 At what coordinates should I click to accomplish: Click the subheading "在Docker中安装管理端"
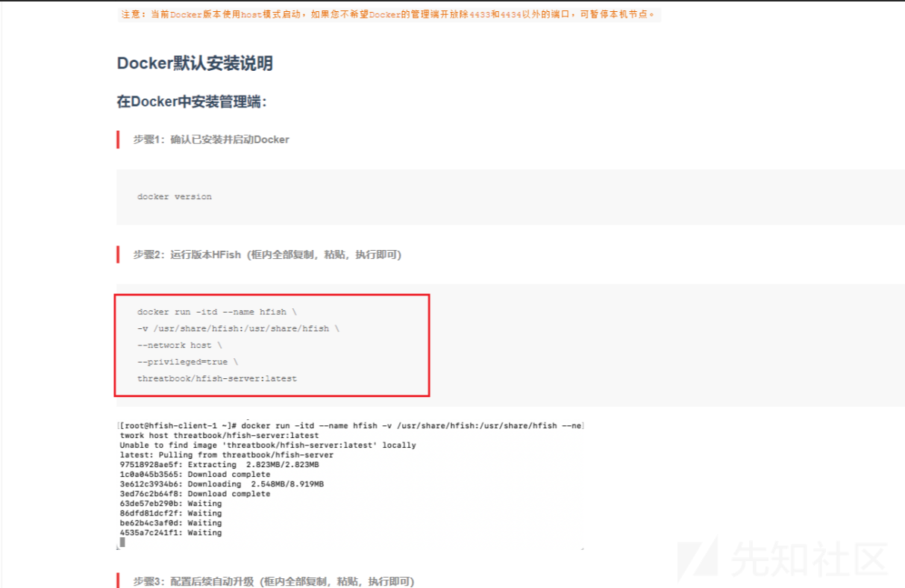[192, 101]
